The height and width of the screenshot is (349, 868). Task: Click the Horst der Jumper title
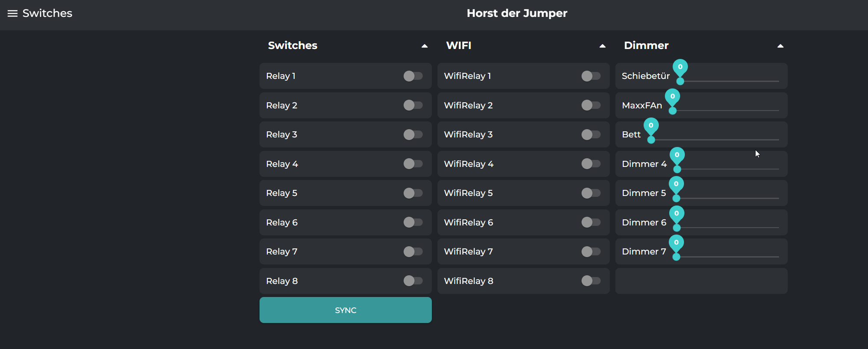[517, 13]
